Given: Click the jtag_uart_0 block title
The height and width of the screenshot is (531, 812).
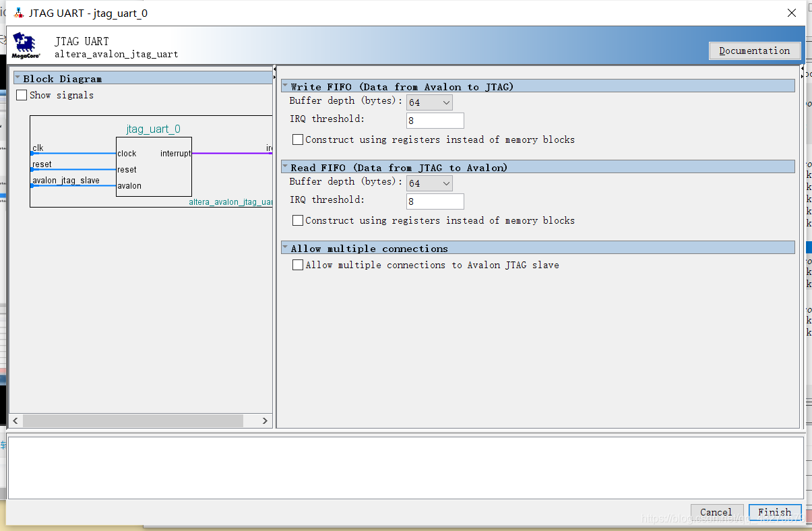Looking at the screenshot, I should [x=154, y=129].
